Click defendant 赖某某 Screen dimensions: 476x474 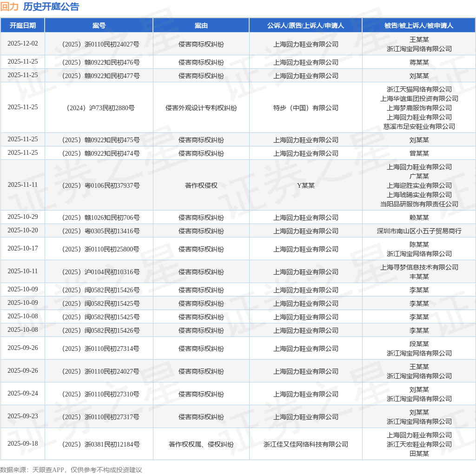click(x=419, y=217)
